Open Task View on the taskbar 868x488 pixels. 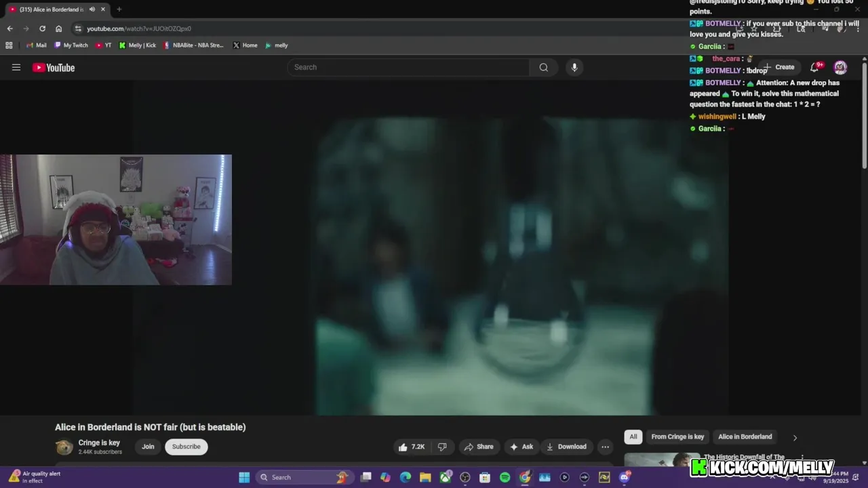click(366, 477)
